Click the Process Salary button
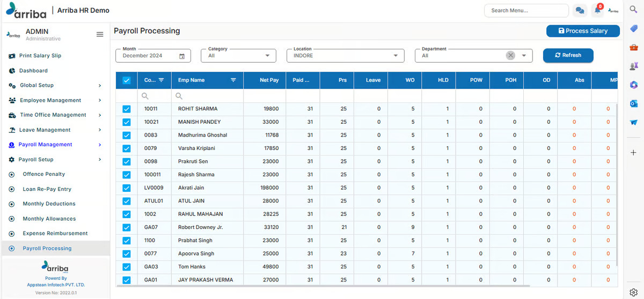The width and height of the screenshot is (644, 299). pyautogui.click(x=583, y=31)
